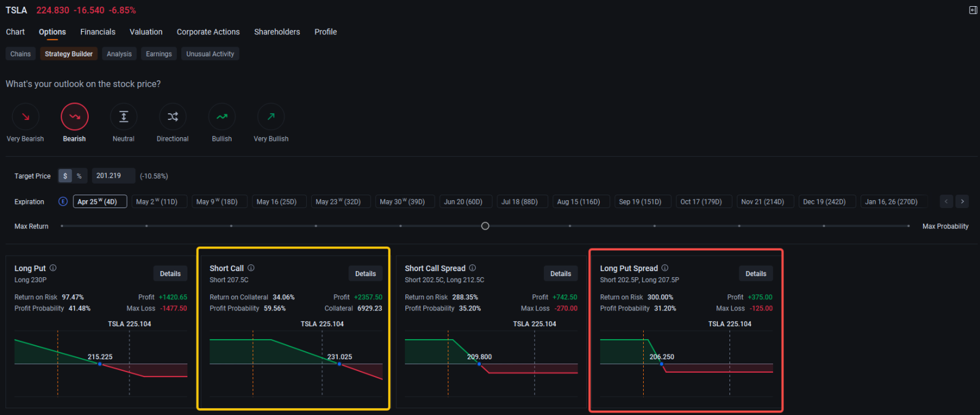Image resolution: width=980 pixels, height=415 pixels.
Task: Switch to the Financials tab
Action: pyautogui.click(x=98, y=32)
